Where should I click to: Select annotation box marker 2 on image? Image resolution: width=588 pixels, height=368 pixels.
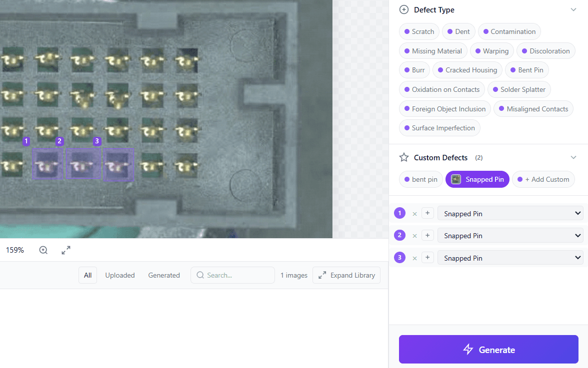coord(60,141)
